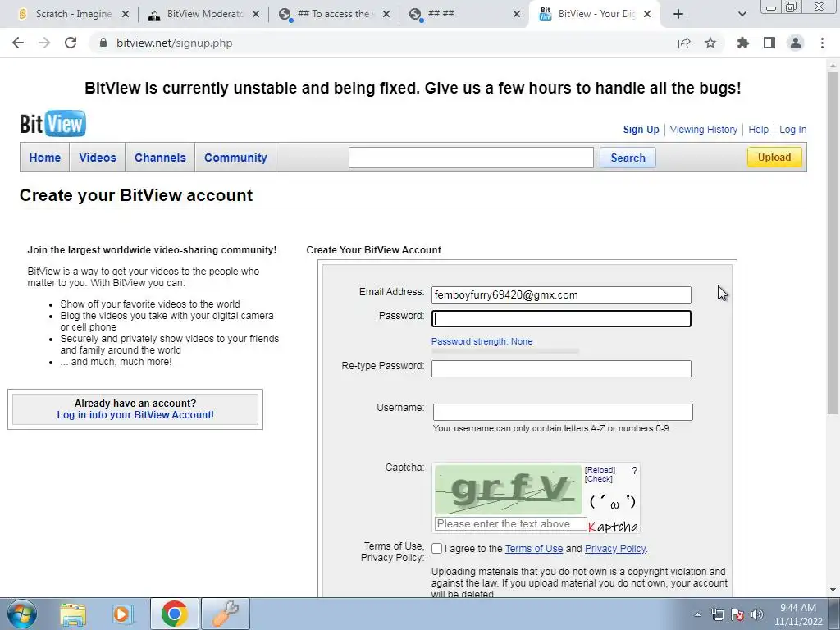Viewport: 840px width, 630px height.
Task: Focus the site search text box
Action: coord(471,157)
